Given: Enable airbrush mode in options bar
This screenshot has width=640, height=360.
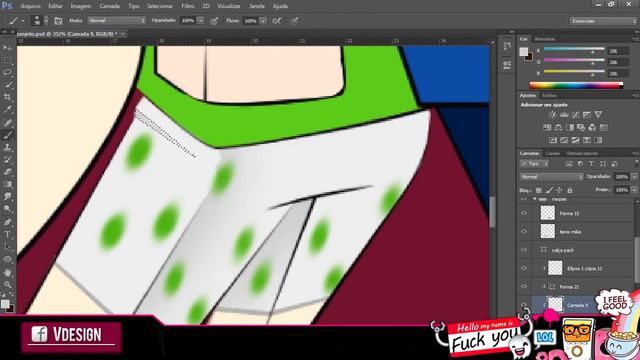Looking at the screenshot, I should coord(277,21).
